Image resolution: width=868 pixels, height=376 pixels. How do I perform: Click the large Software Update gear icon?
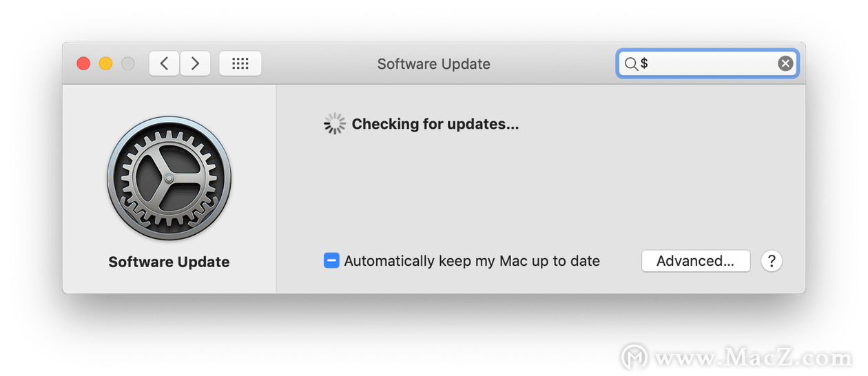pos(169,178)
